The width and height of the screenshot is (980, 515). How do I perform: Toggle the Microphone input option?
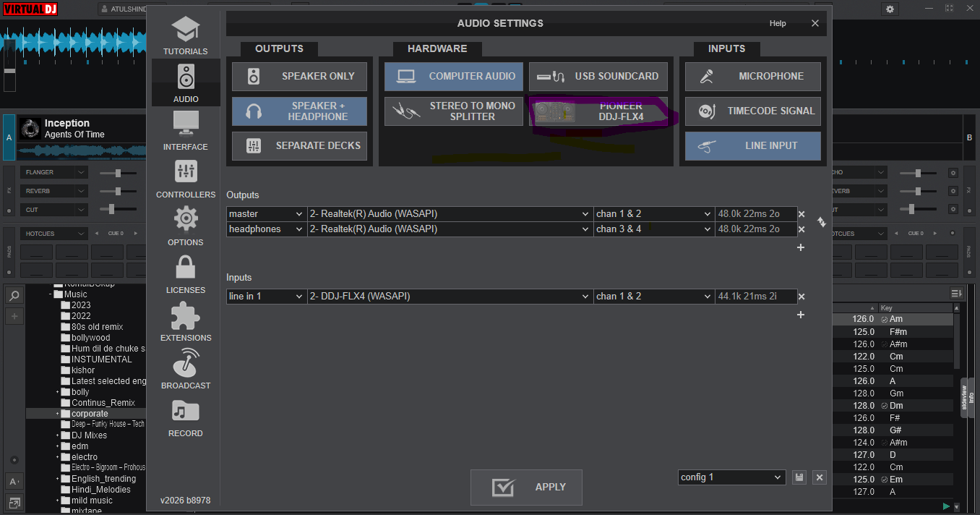click(x=752, y=77)
